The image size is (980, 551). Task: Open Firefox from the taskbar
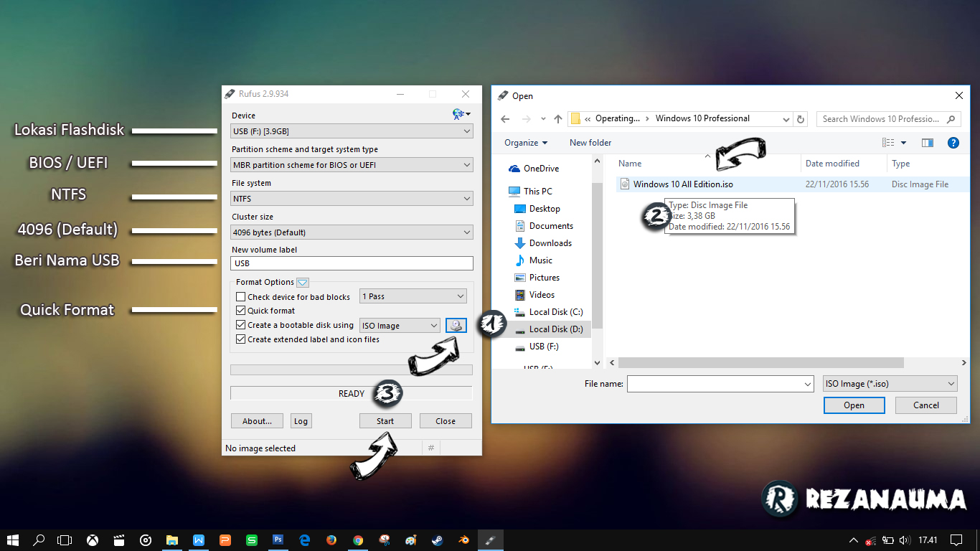tap(331, 540)
